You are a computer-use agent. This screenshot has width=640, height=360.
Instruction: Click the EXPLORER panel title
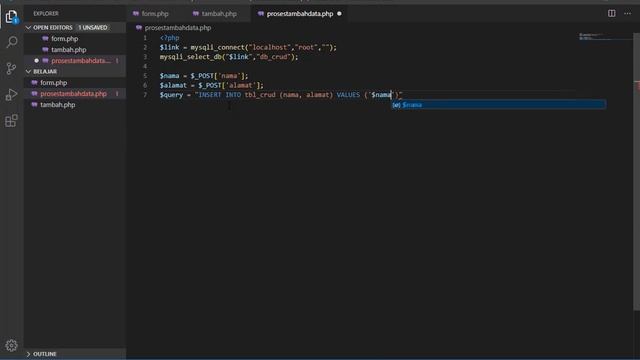[46, 13]
